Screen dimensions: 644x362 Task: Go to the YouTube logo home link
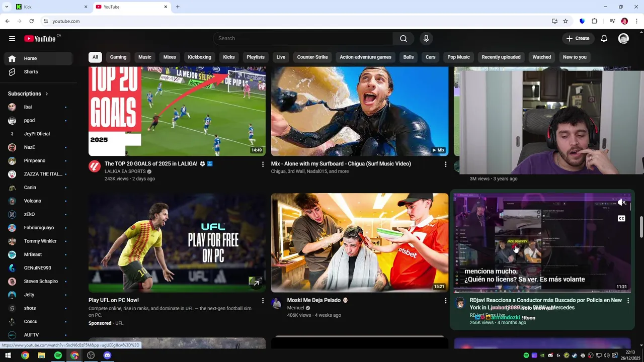coord(40,39)
